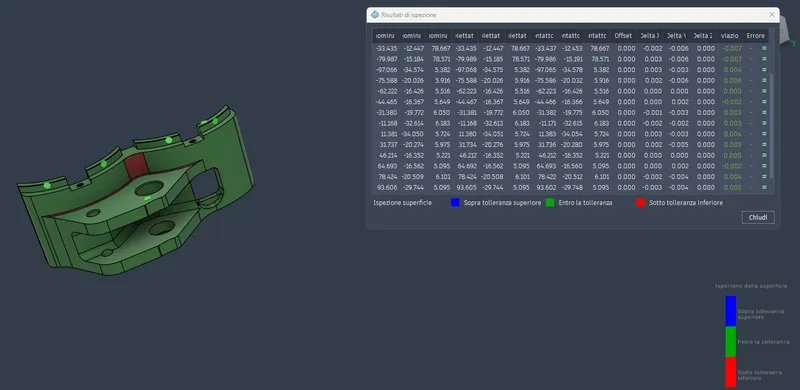
Task: Select the red surface patch on the model
Action: point(137,166)
